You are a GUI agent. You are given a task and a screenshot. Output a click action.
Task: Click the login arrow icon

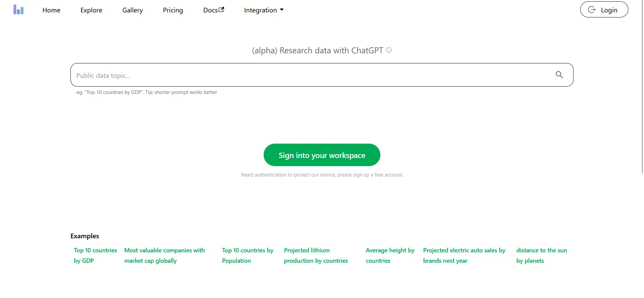(592, 10)
